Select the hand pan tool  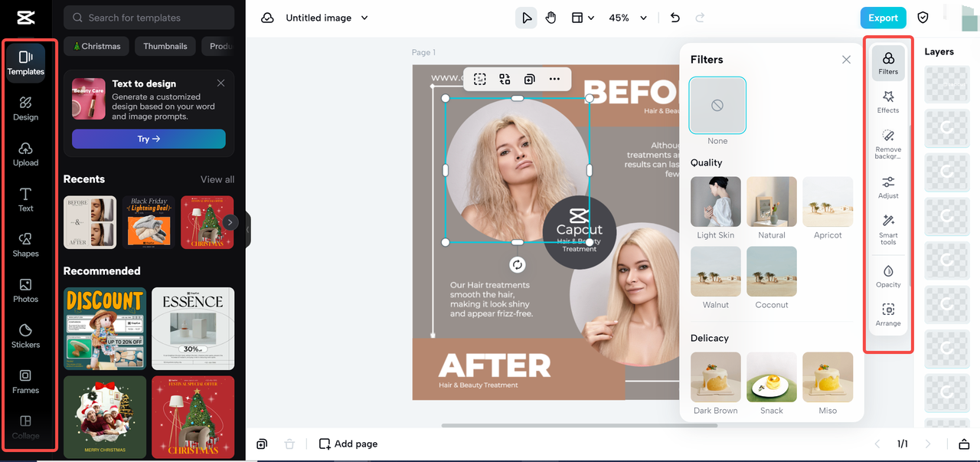coord(551,18)
